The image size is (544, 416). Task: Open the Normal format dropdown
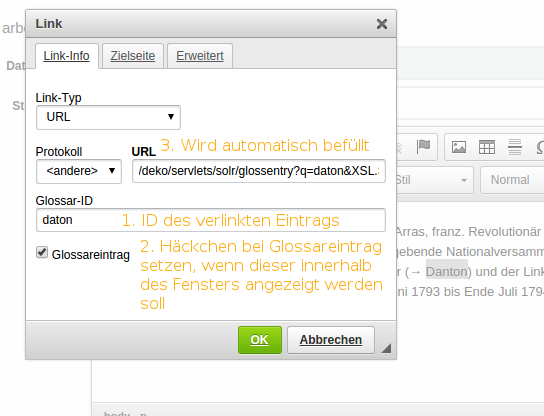click(x=512, y=180)
